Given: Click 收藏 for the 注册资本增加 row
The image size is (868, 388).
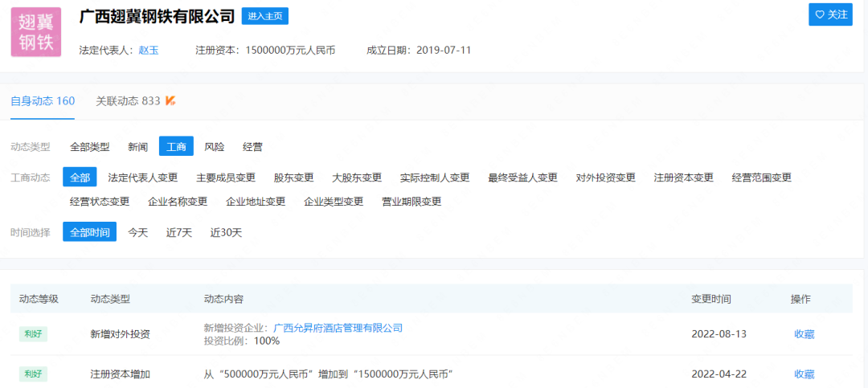Looking at the screenshot, I should pyautogui.click(x=804, y=374).
